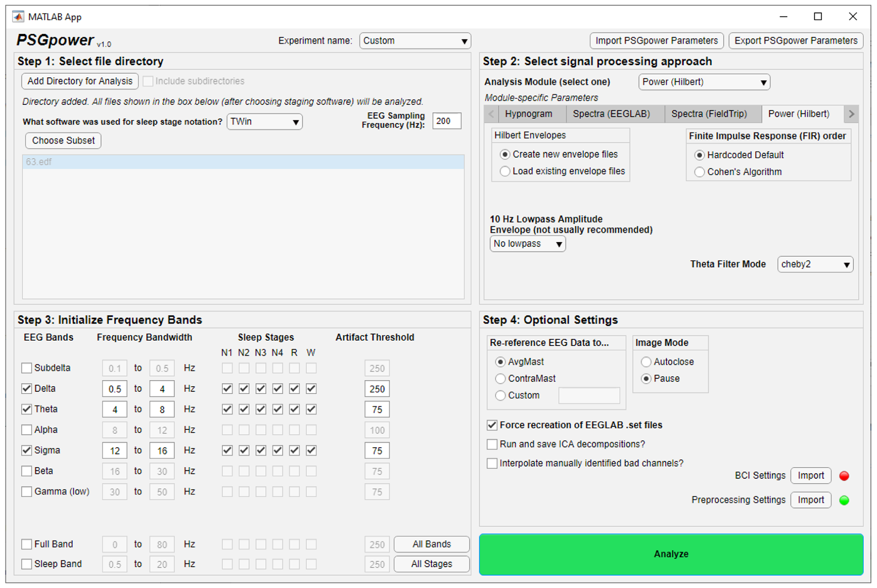Screen dimensions: 877x588
Task: Toggle Sigma R sleep stage checkbox
Action: tap(294, 451)
